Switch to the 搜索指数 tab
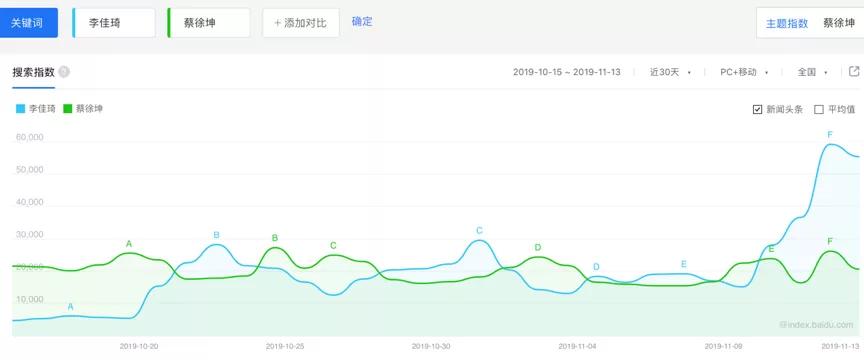The height and width of the screenshot is (360, 864). click(34, 72)
